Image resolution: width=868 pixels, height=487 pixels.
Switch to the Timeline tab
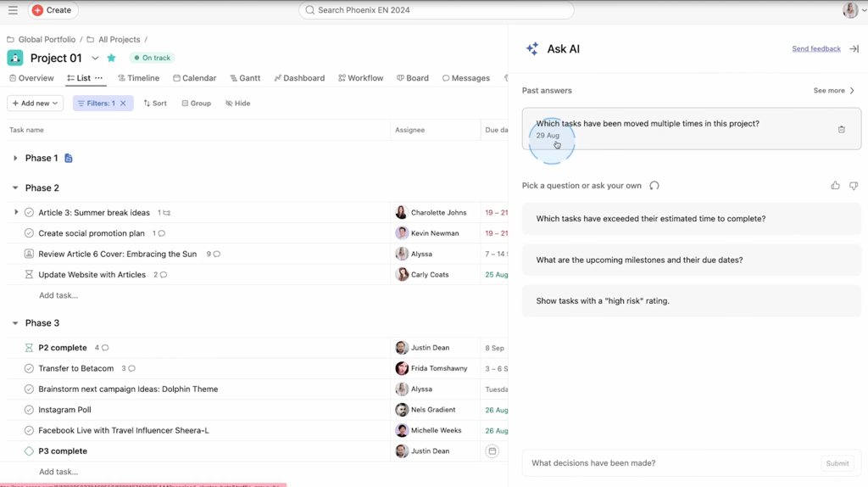(138, 78)
